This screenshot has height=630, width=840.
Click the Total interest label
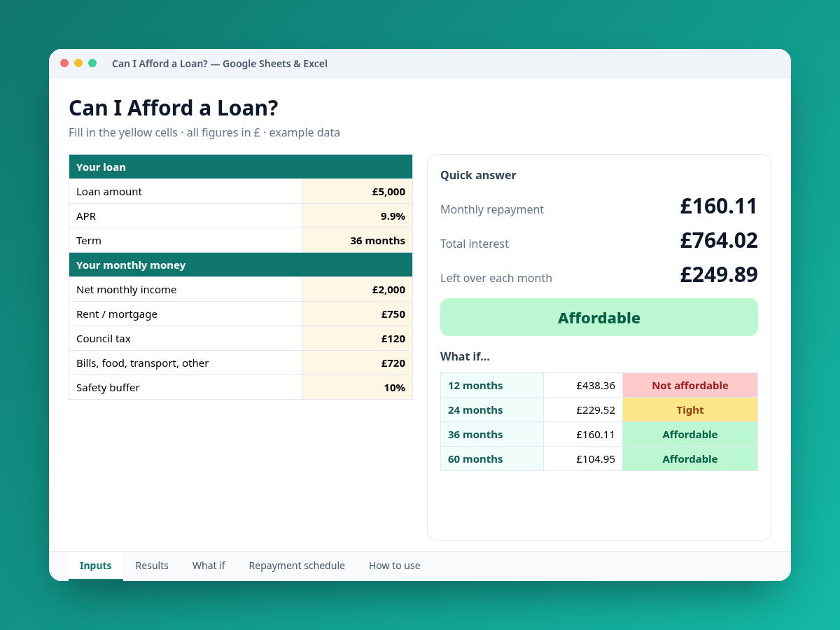click(475, 244)
